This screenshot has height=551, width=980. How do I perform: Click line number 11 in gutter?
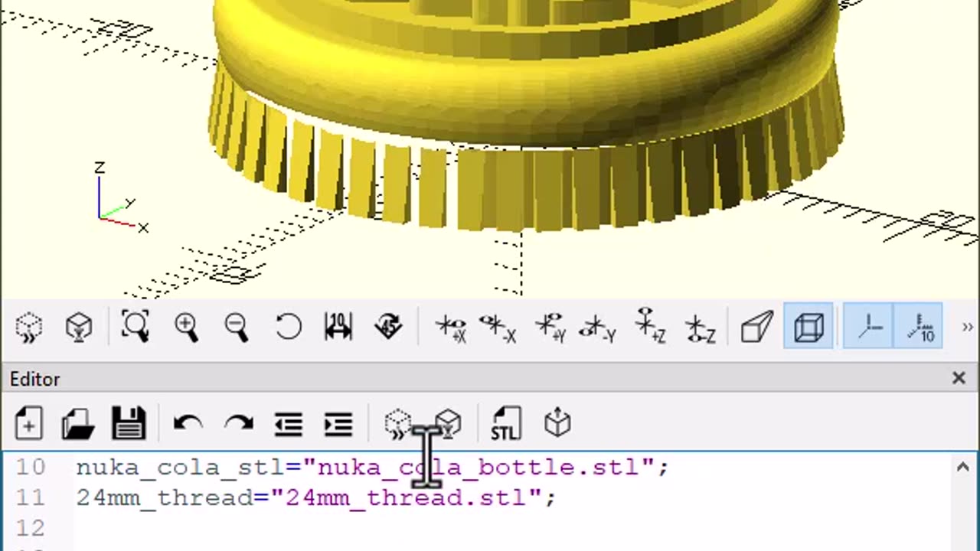pyautogui.click(x=31, y=497)
